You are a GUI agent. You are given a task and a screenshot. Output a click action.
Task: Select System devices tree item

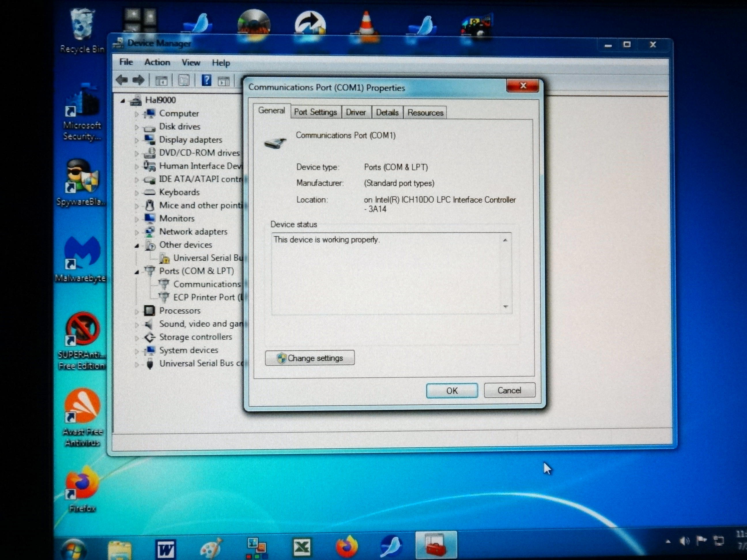188,350
